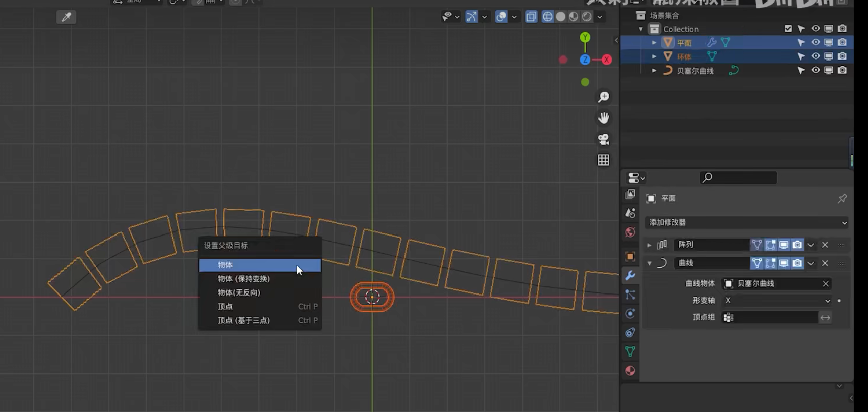Toggle render visibility of 环体
Image resolution: width=868 pixels, height=412 pixels.
point(842,56)
